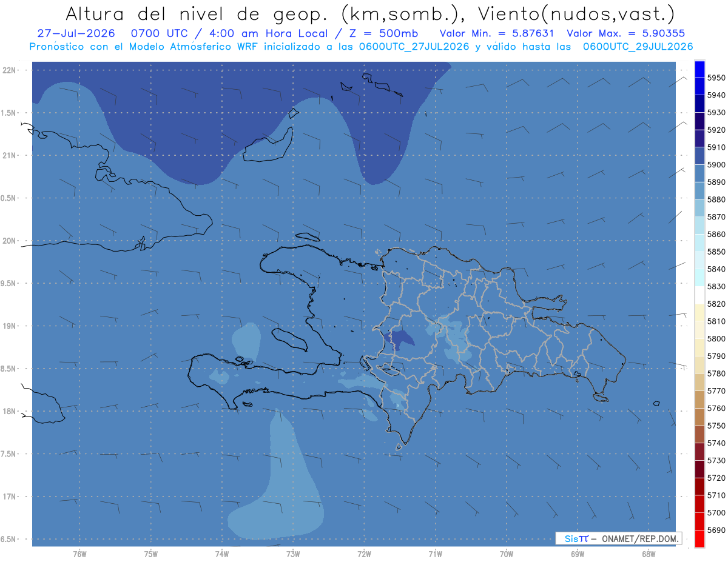This screenshot has width=728, height=562.
Task: Click the 73W longitude label
Action: coord(293,554)
